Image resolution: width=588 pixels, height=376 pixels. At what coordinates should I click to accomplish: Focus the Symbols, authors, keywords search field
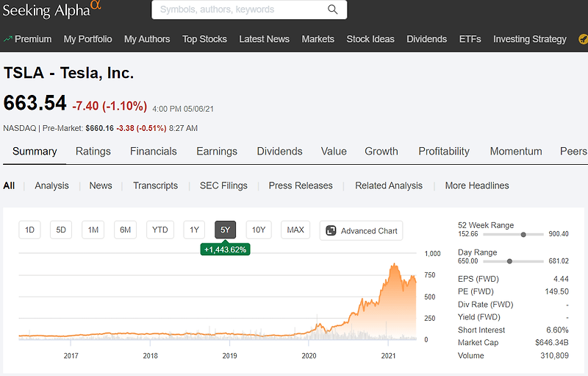pyautogui.click(x=249, y=10)
